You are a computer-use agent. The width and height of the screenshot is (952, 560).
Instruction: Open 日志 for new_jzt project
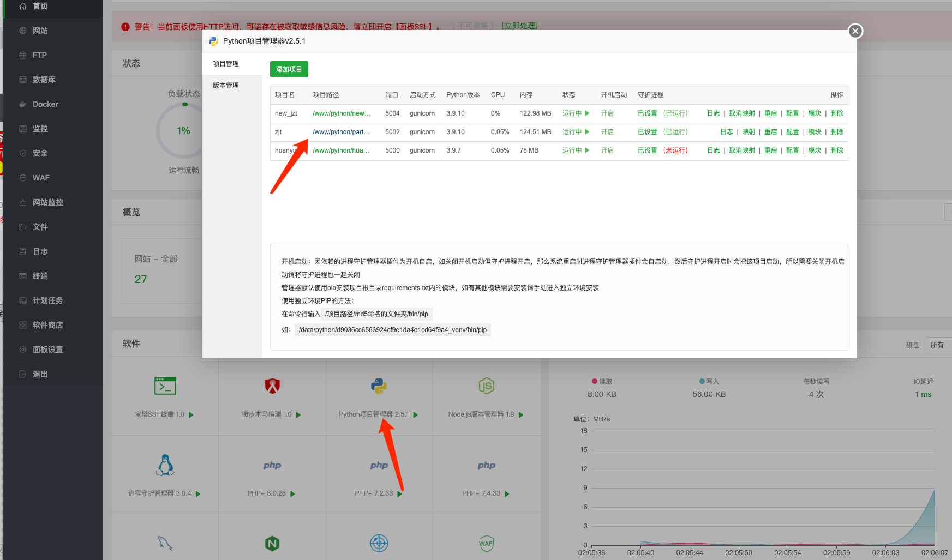(714, 113)
